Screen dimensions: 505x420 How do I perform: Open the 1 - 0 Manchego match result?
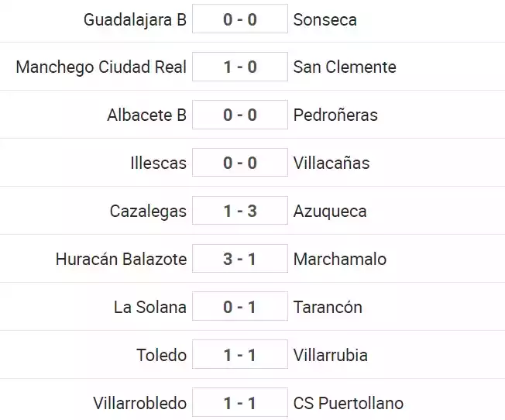pos(240,67)
